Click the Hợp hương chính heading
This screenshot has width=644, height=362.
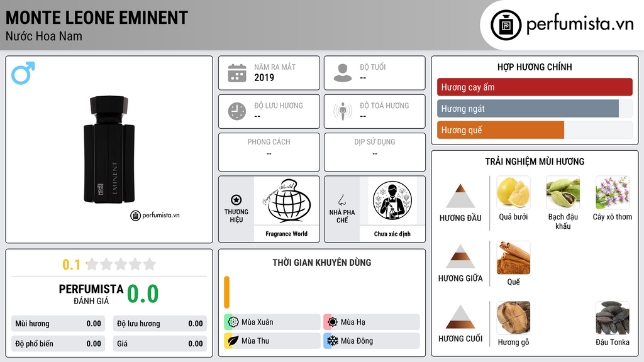pos(535,67)
